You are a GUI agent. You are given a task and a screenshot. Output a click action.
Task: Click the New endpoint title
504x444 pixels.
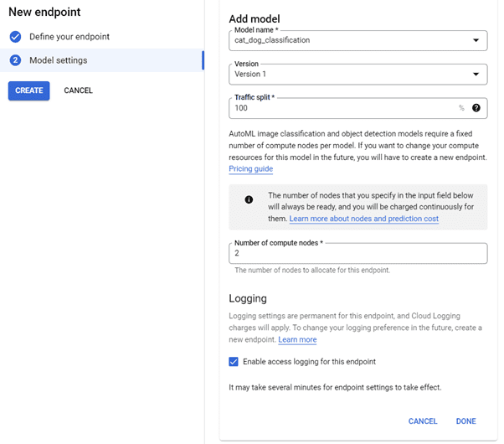(x=44, y=12)
